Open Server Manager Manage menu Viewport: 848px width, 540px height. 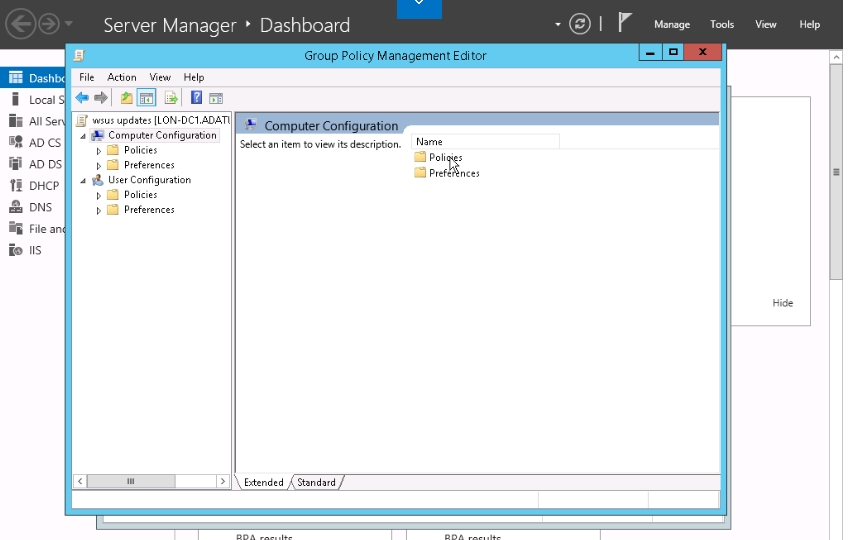[672, 24]
